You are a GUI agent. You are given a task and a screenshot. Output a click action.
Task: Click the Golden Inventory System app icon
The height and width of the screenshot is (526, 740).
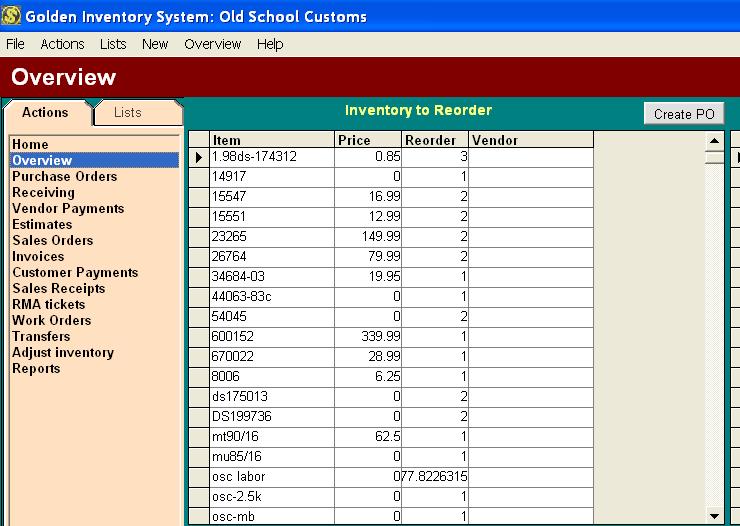pyautogui.click(x=11, y=16)
